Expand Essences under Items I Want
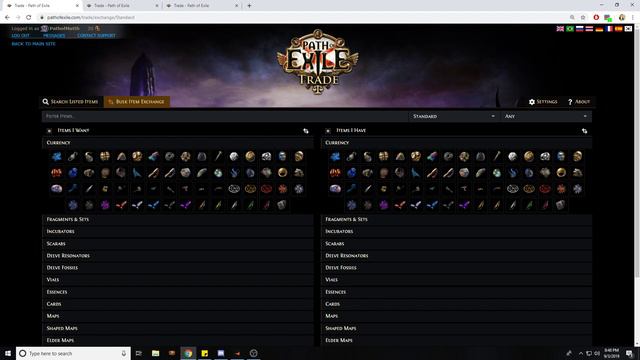640x360 pixels. click(178, 292)
